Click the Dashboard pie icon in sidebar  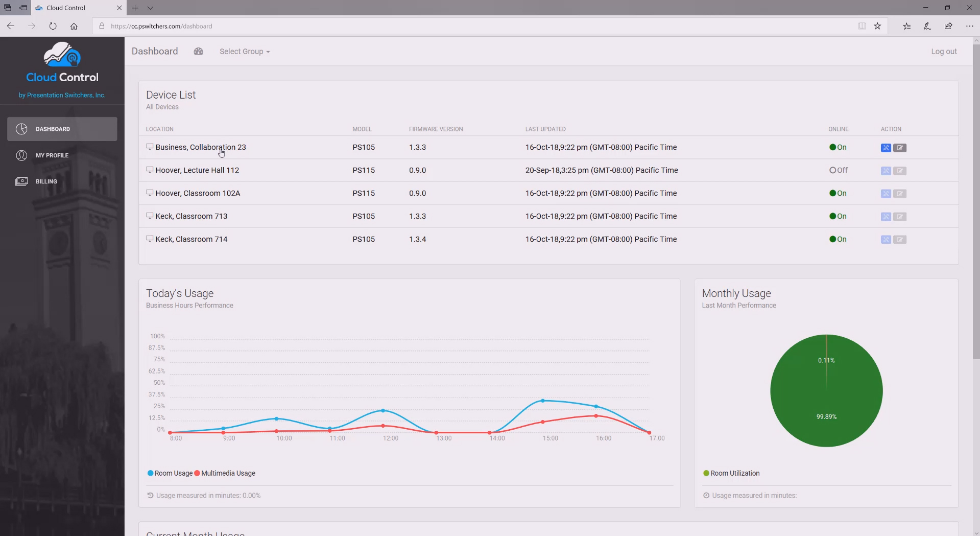21,129
